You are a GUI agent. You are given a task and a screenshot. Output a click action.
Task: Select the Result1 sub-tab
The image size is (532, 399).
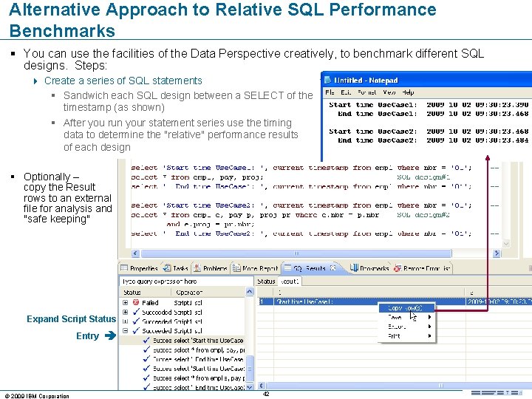[x=290, y=282]
